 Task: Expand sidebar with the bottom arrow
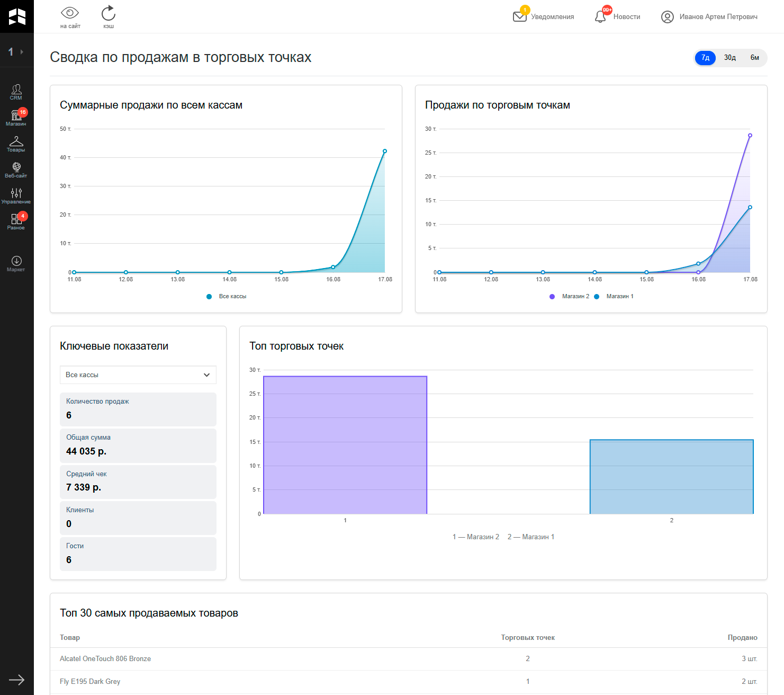click(16, 680)
